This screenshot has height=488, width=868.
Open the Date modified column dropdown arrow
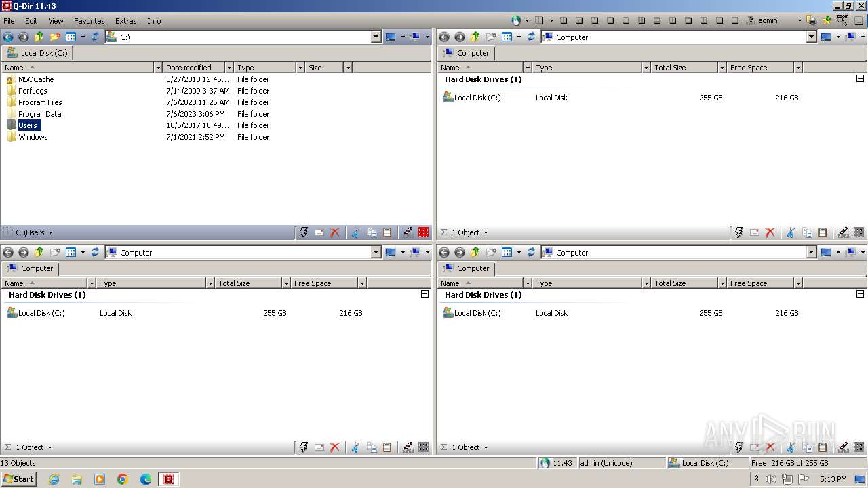point(229,68)
